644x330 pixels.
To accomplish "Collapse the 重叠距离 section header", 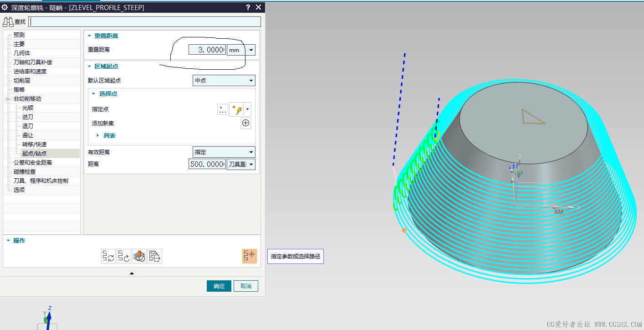I will (103, 36).
